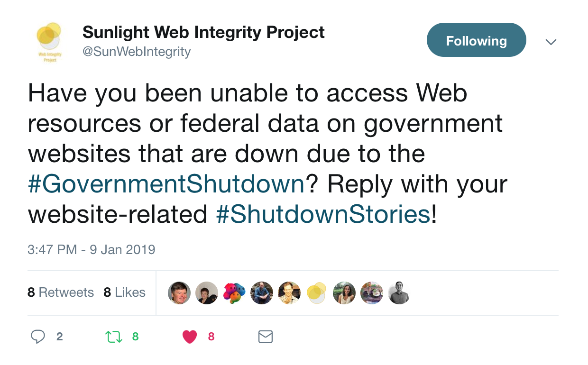Image resolution: width=588 pixels, height=365 pixels.
Task: Click the Sunlight Web Integrity Project display name
Action: (203, 32)
